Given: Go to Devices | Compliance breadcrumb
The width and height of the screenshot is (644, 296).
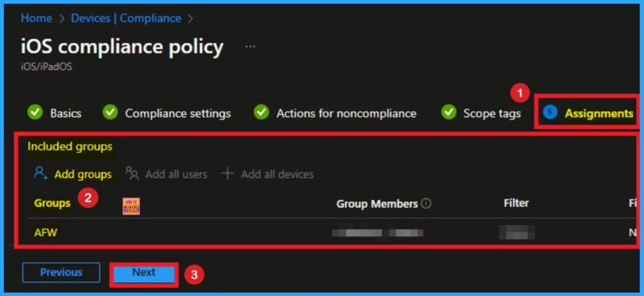Looking at the screenshot, I should (126, 18).
